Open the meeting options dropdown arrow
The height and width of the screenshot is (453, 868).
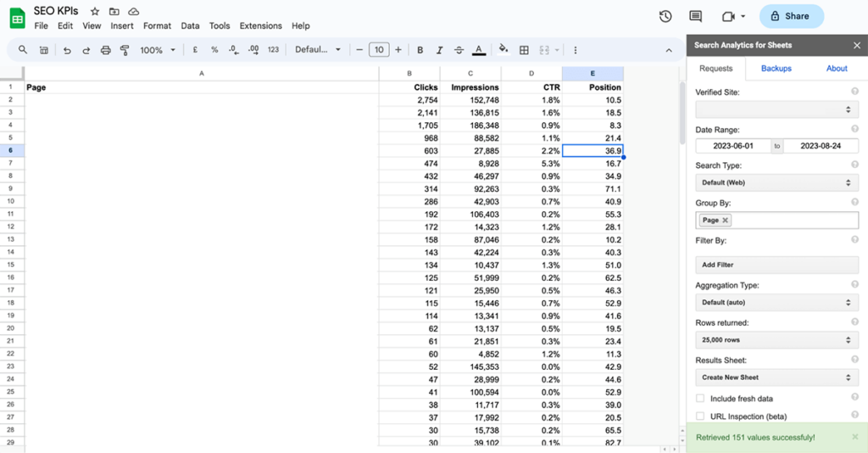(x=743, y=17)
